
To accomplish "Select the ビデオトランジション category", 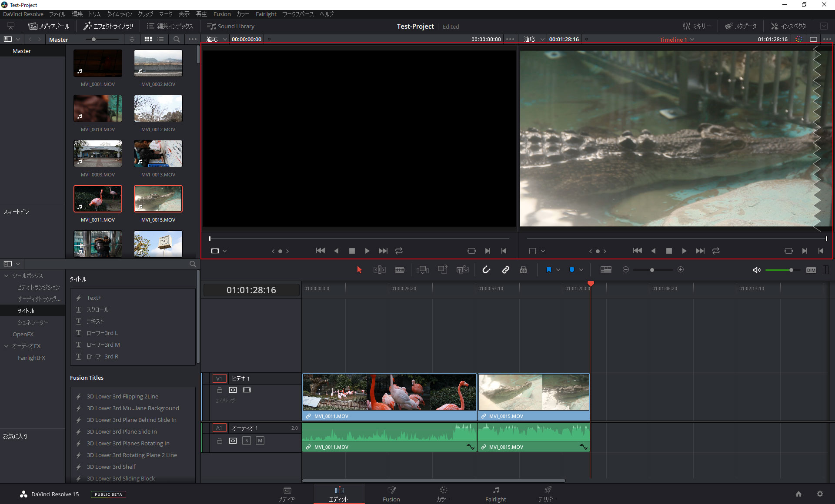I will point(38,287).
